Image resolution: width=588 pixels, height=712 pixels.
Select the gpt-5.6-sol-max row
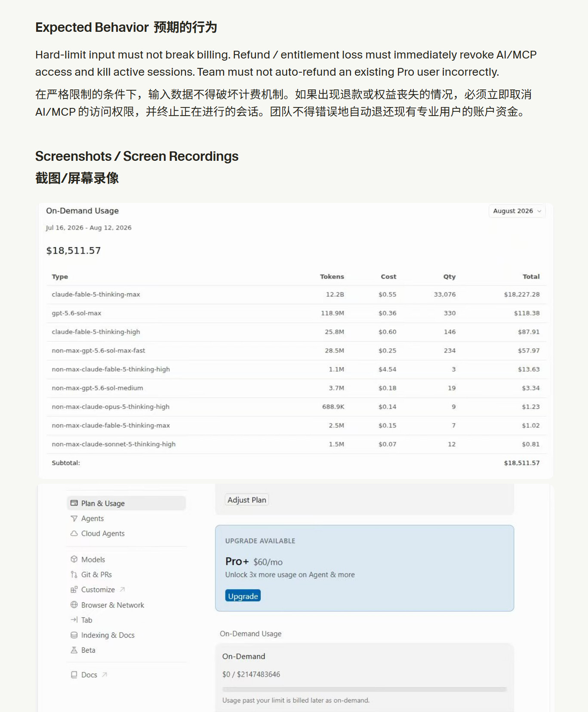[x=296, y=313]
